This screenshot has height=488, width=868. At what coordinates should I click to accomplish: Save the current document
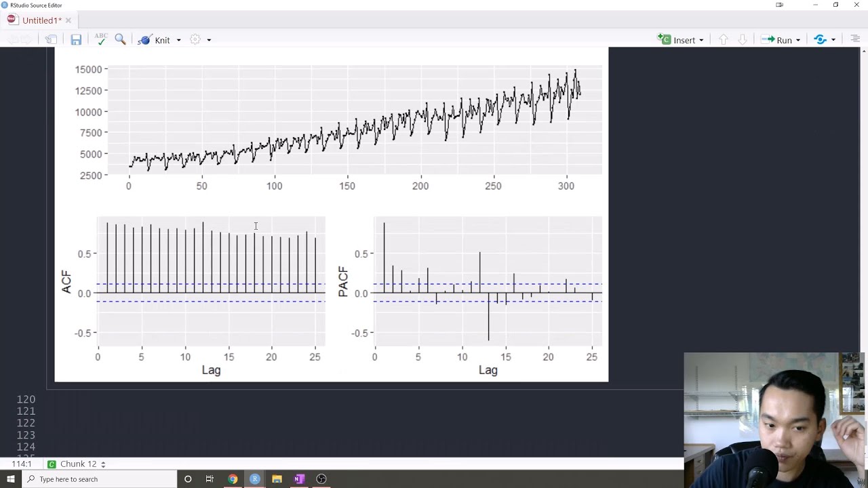(x=76, y=40)
